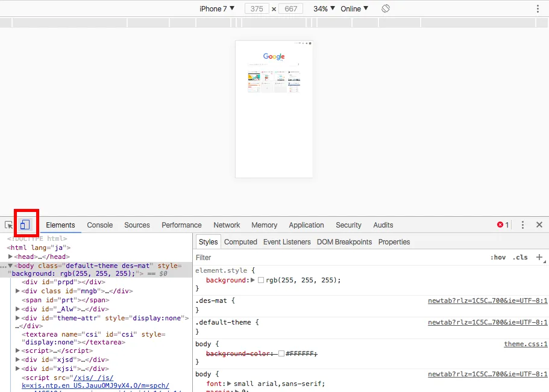The image size is (549, 392).
Task: Click :hov to force element state
Action: tap(498, 257)
